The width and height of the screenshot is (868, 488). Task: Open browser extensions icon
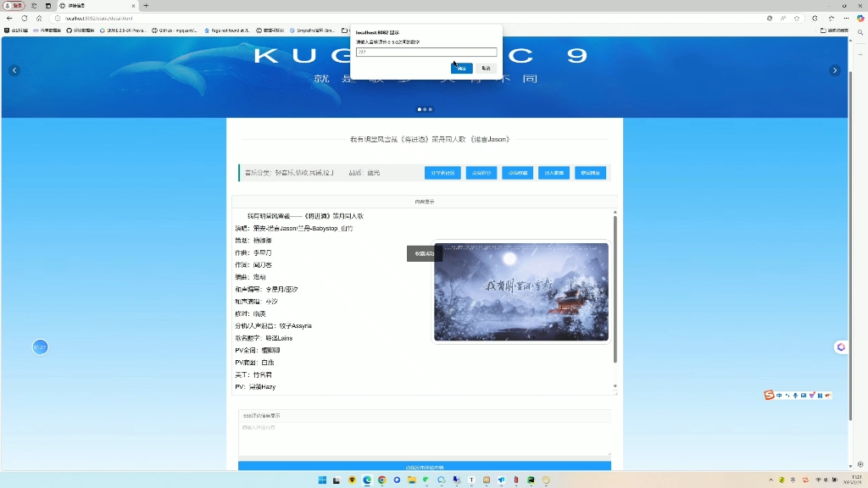pyautogui.click(x=815, y=19)
